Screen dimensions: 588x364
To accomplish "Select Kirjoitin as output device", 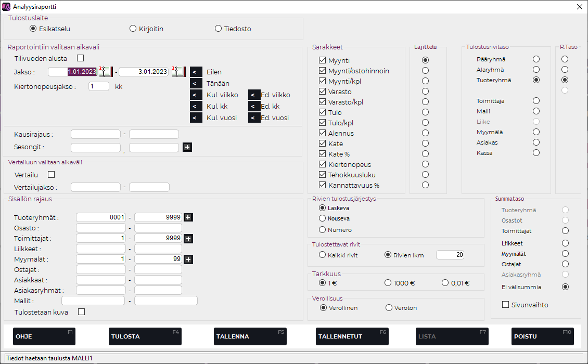I will pos(133,29).
